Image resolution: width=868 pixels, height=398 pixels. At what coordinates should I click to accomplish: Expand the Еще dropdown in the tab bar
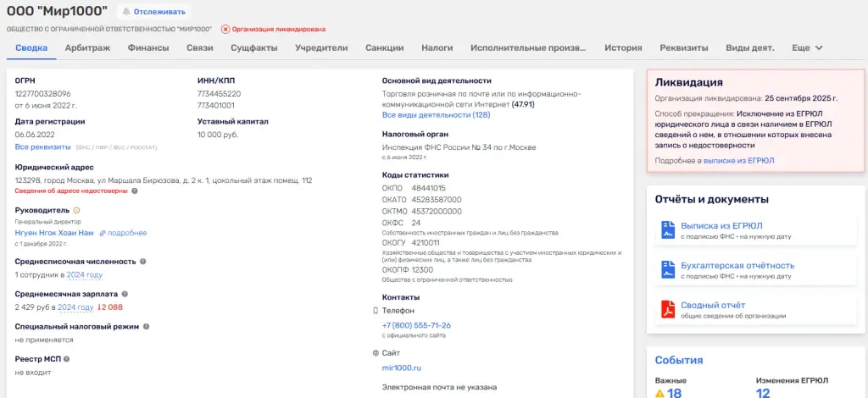point(807,47)
